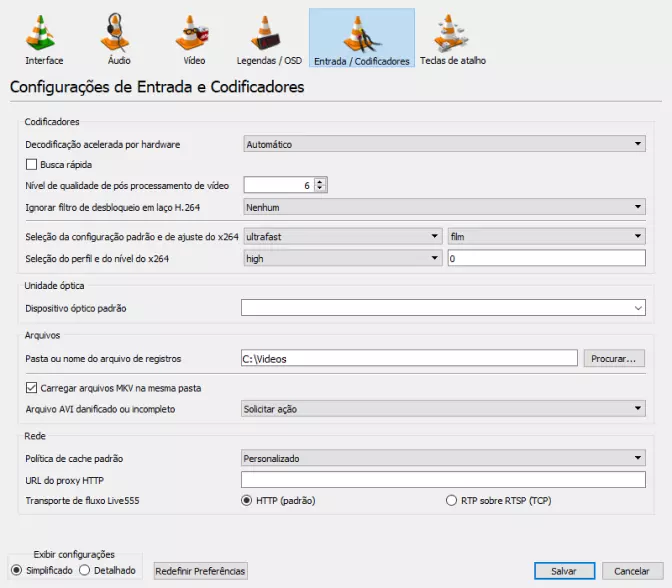Increase video post-processing quality level
This screenshot has width=672, height=588.
click(320, 182)
